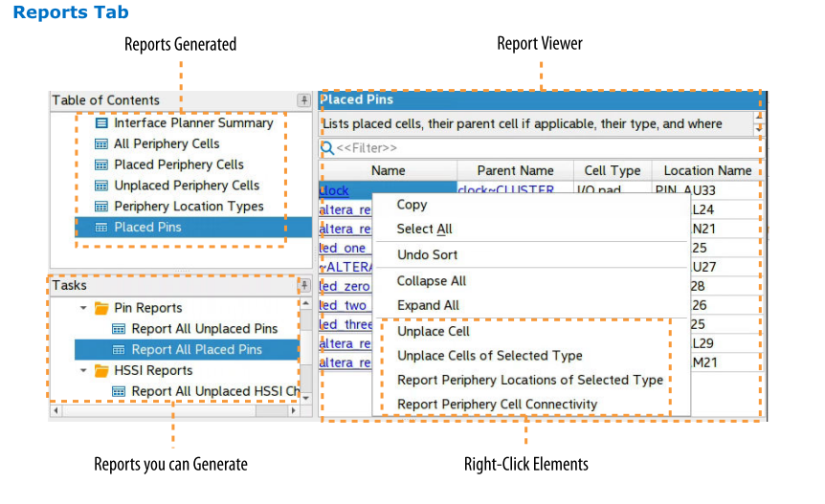Screen dimensions: 825x504
Task: Click the magnifier icon in the filter box
Action: pyautogui.click(x=327, y=148)
